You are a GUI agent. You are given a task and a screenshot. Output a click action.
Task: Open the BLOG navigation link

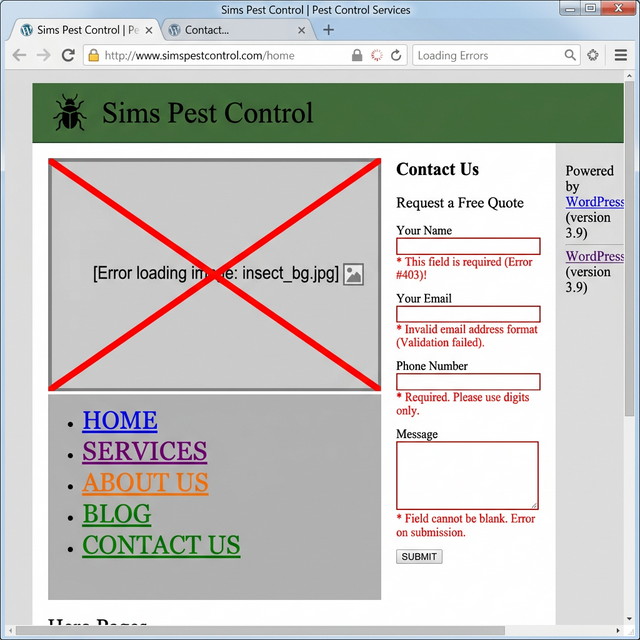coord(117,513)
